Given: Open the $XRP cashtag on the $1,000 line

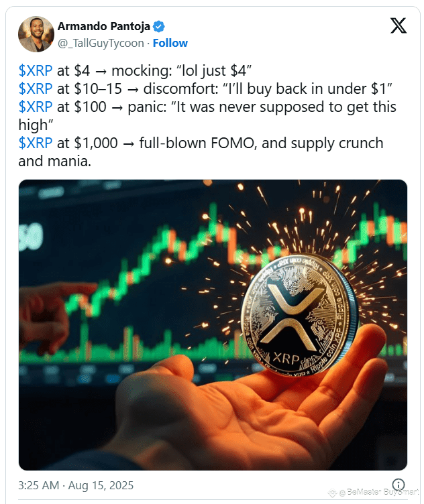Looking at the screenshot, I should 36,143.
